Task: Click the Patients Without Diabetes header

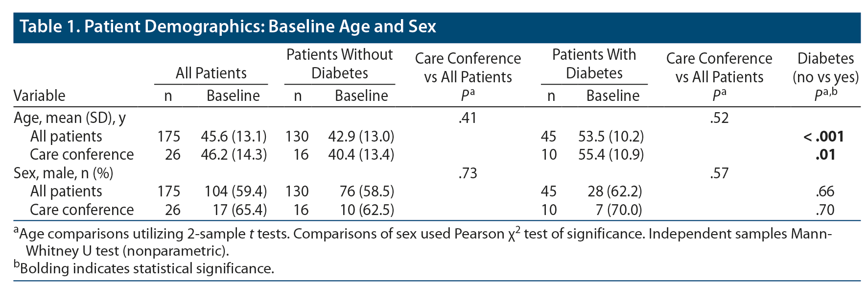Action: pos(339,64)
